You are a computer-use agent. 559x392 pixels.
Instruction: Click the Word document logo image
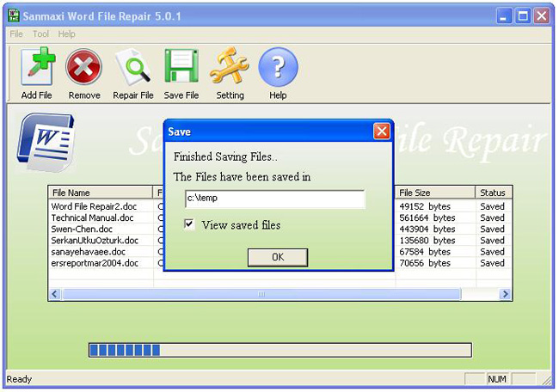[x=46, y=143]
